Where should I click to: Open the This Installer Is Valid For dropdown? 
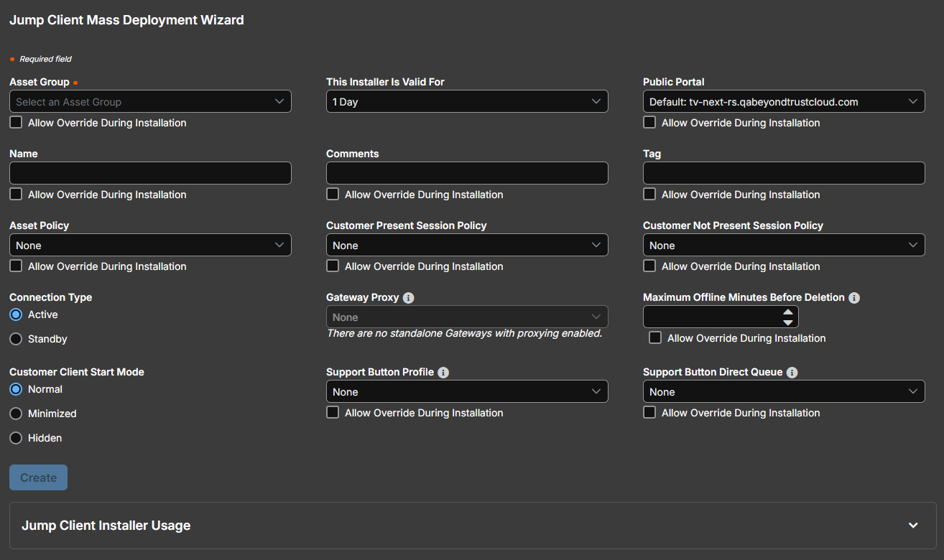[x=467, y=101]
